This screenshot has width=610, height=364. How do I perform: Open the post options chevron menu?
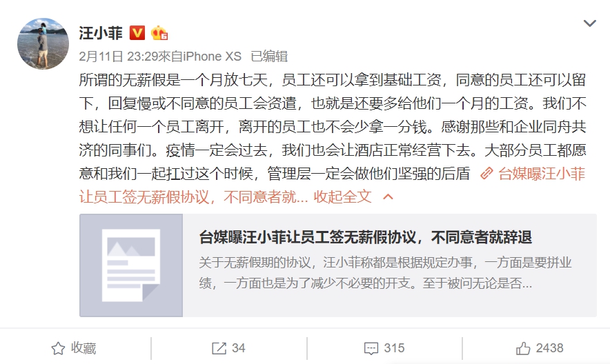[x=590, y=23]
